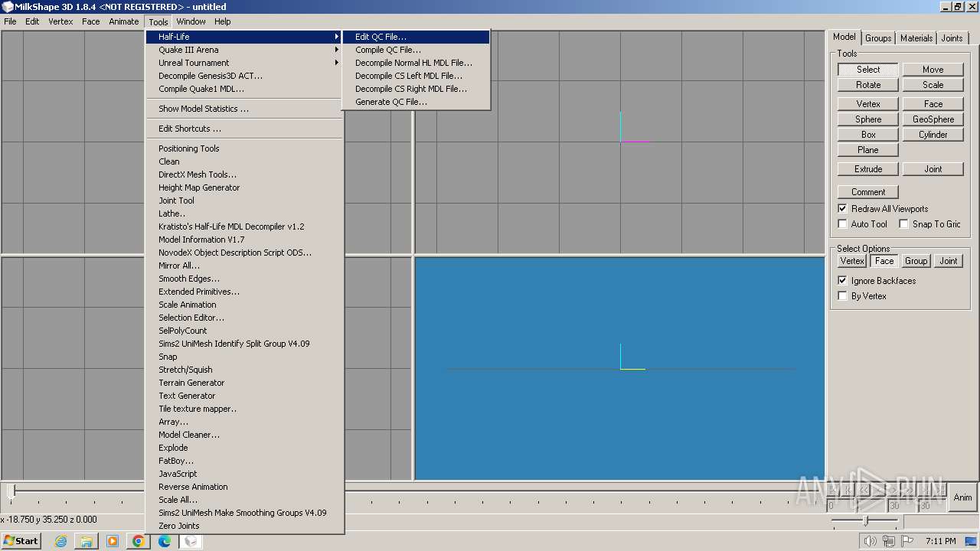Choose Compile Quake1 MDL menu entry
This screenshot has height=551, width=980.
tap(244, 89)
